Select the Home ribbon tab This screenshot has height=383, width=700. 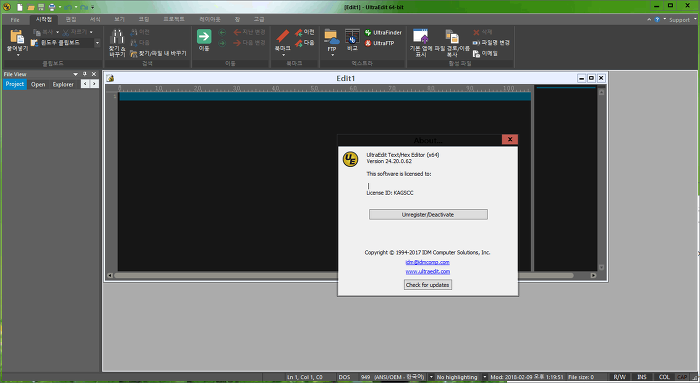[44, 20]
